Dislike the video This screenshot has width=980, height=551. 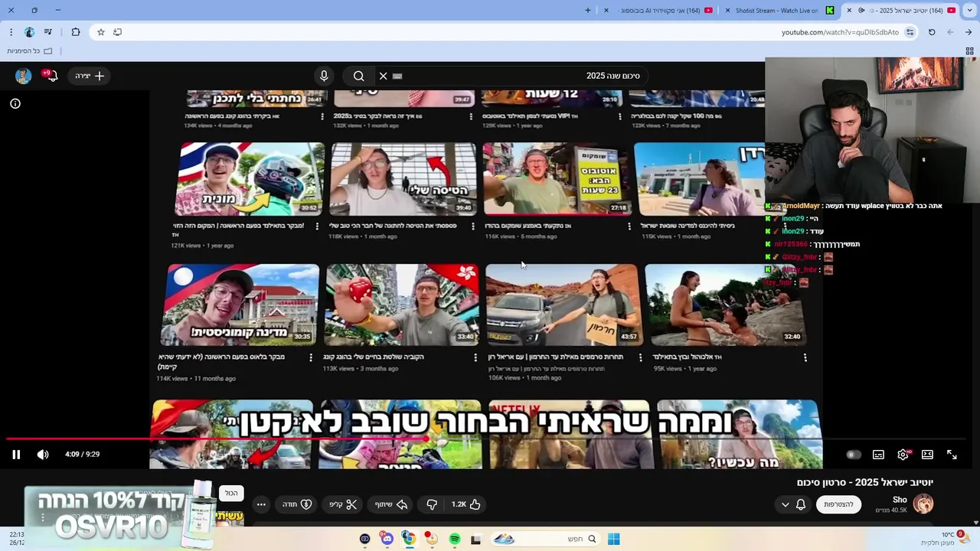pos(432,504)
